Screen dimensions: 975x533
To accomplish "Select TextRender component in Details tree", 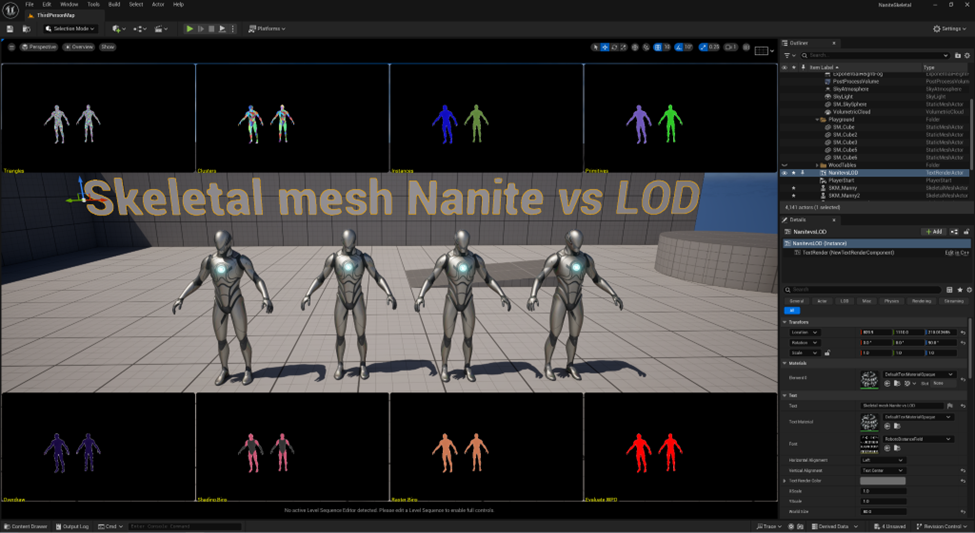I will click(848, 253).
